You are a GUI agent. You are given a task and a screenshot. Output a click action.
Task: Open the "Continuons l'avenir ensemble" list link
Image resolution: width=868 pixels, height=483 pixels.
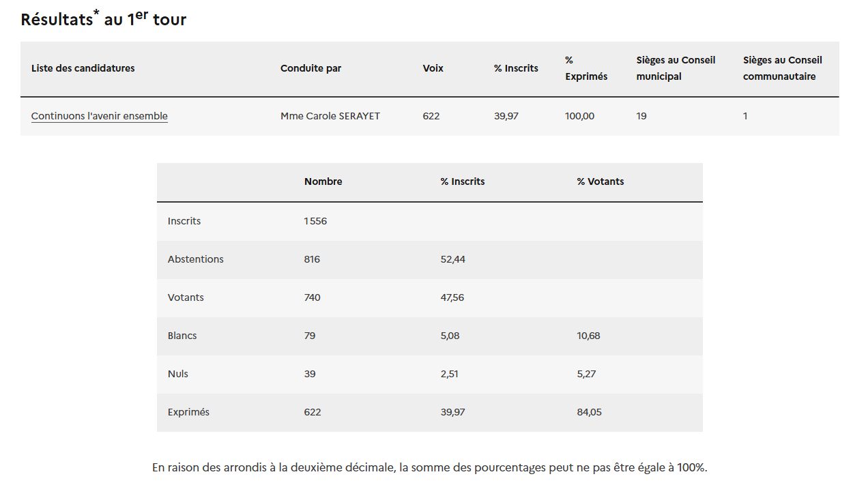[99, 116]
